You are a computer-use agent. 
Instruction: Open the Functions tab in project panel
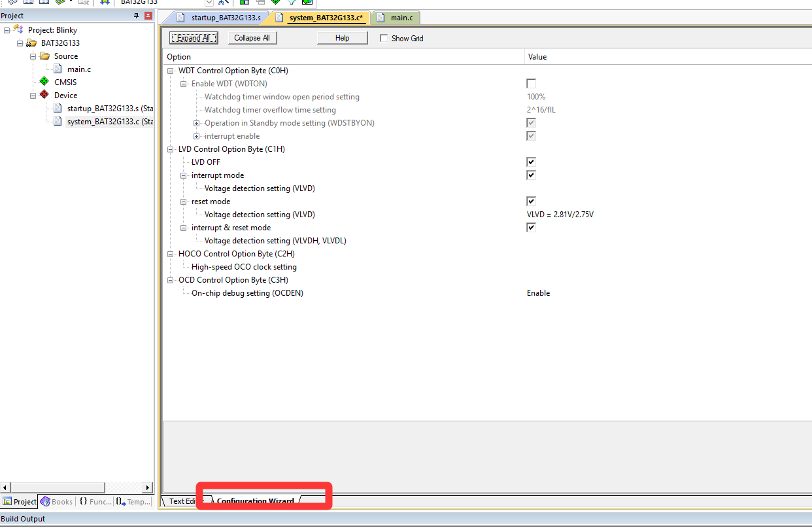tap(95, 502)
